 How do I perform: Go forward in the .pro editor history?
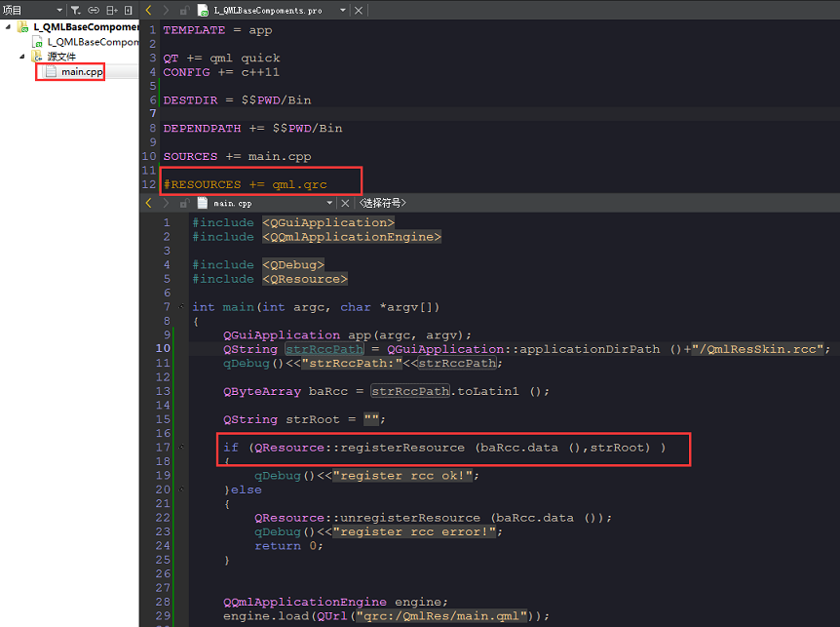point(166,10)
